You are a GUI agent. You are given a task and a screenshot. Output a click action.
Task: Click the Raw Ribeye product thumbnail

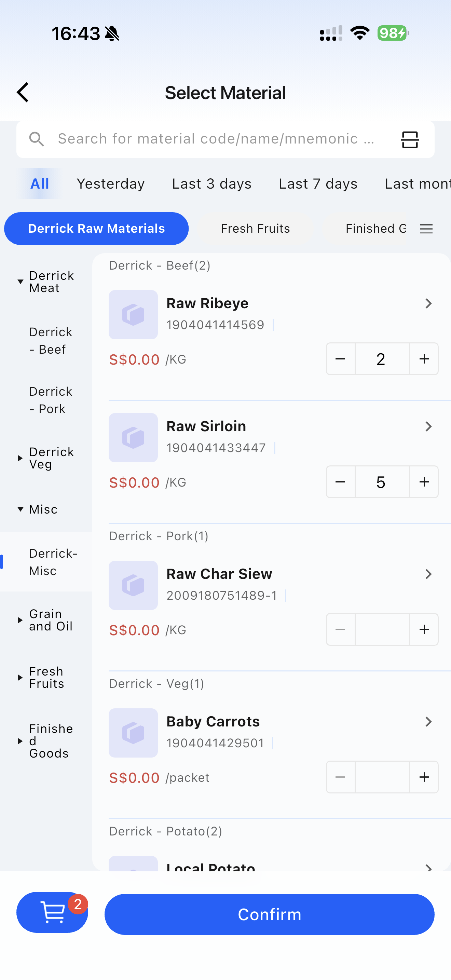tap(133, 315)
